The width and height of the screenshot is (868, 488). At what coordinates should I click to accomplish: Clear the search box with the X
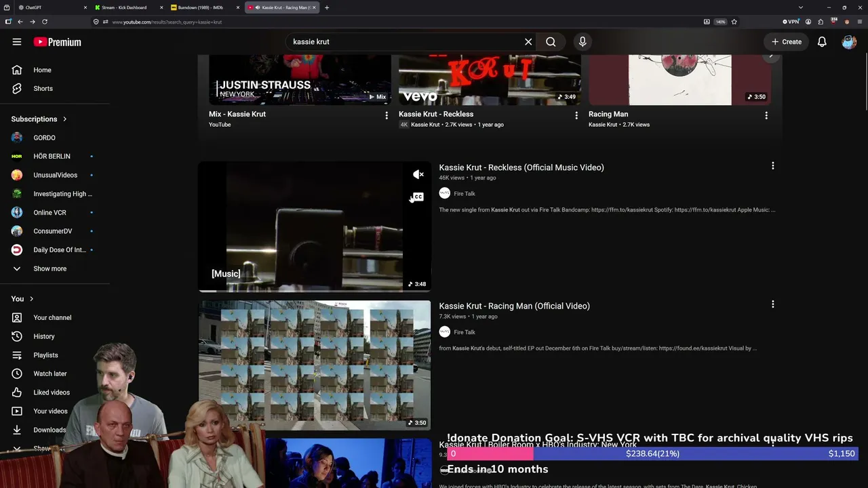528,42
